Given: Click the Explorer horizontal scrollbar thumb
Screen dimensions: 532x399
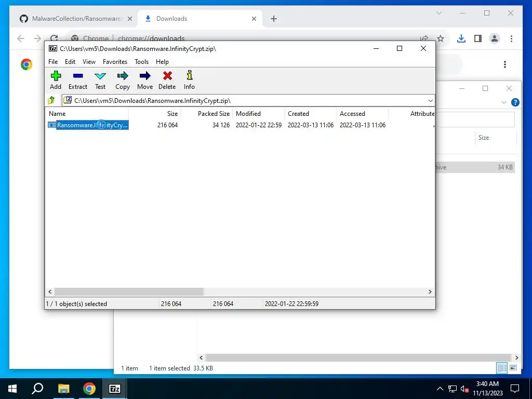Looking at the screenshot, I should [x=358, y=357].
